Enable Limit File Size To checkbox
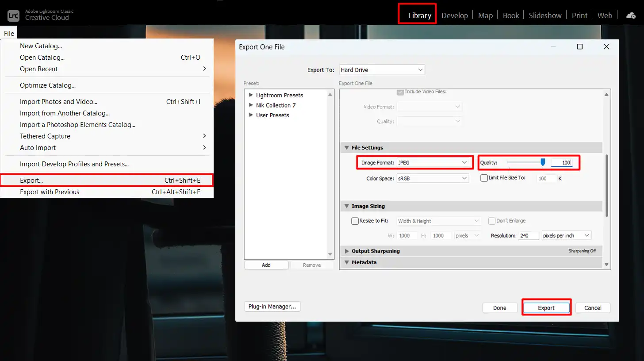 click(x=484, y=178)
